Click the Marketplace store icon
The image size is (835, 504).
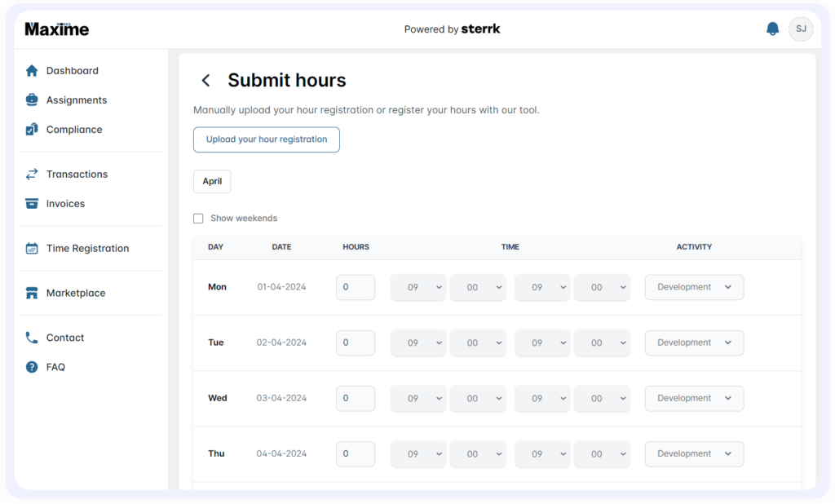[32, 293]
